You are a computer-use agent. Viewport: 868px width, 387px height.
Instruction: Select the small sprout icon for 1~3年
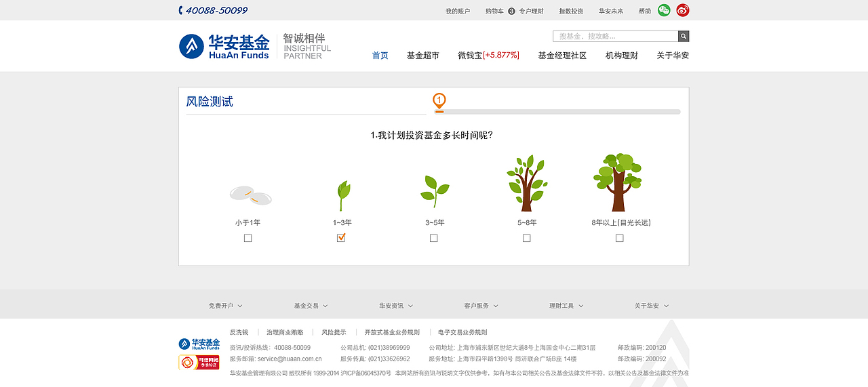pos(342,195)
